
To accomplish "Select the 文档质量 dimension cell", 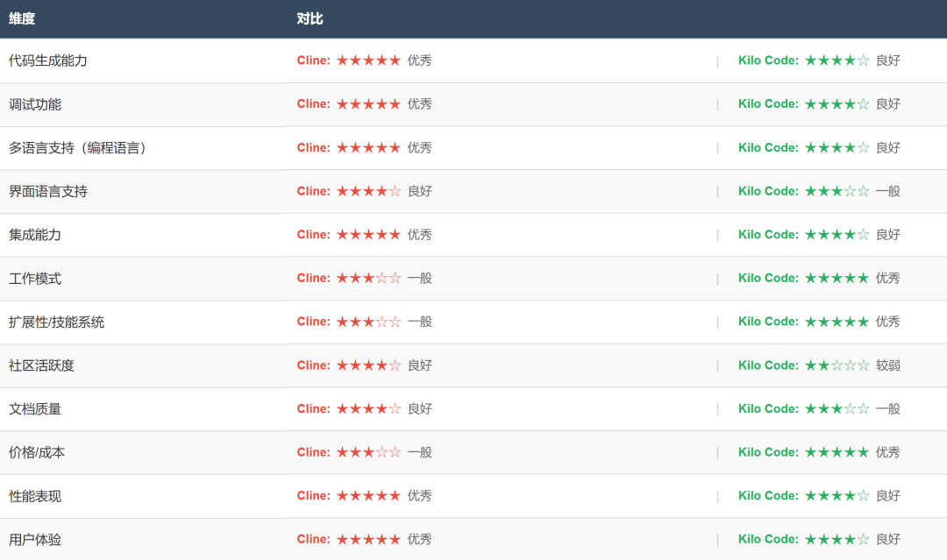I will pyautogui.click(x=143, y=408).
